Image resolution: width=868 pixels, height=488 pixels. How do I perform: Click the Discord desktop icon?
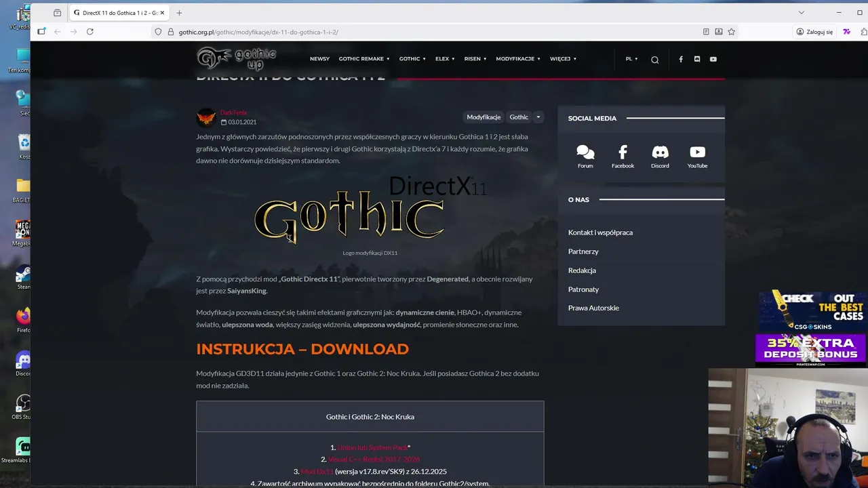[23, 365]
